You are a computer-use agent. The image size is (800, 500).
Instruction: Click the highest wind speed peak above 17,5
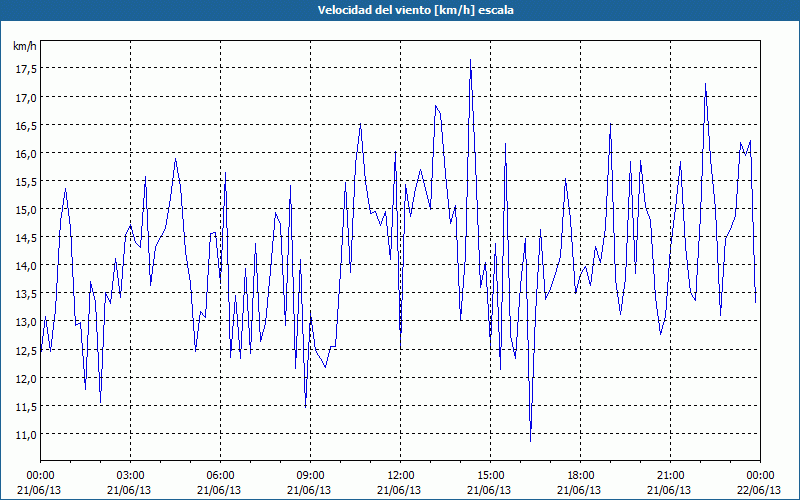pos(470,60)
